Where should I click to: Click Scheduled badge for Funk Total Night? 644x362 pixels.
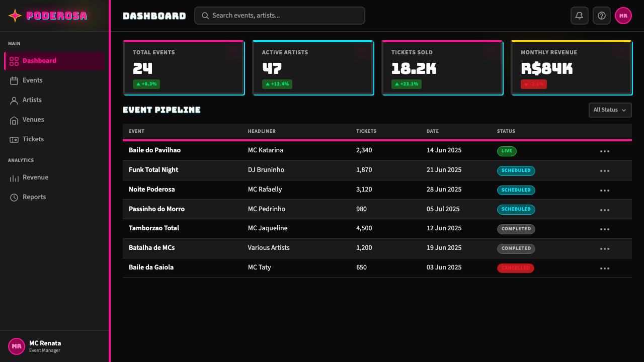pyautogui.click(x=516, y=170)
